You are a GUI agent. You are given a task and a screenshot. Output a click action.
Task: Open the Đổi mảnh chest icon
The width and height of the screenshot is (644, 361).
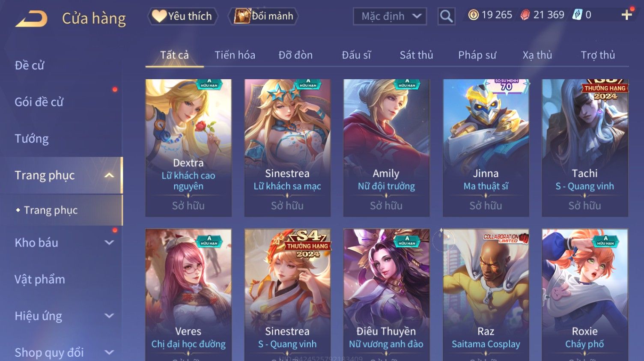241,16
